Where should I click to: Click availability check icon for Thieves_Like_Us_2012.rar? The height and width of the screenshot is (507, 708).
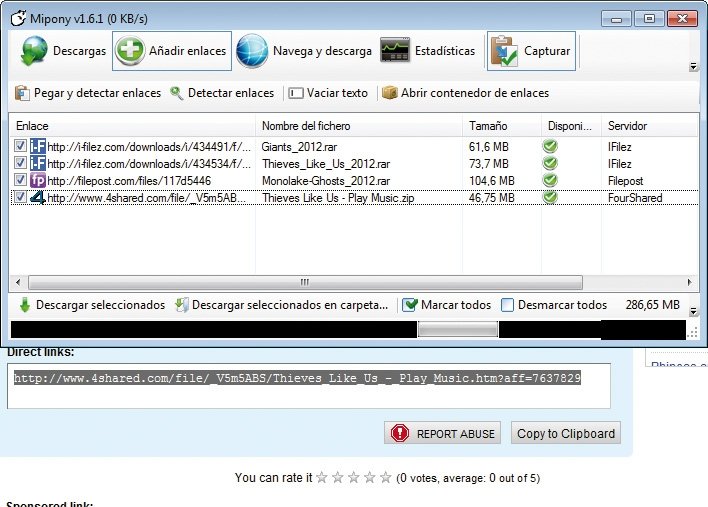pyautogui.click(x=550, y=163)
